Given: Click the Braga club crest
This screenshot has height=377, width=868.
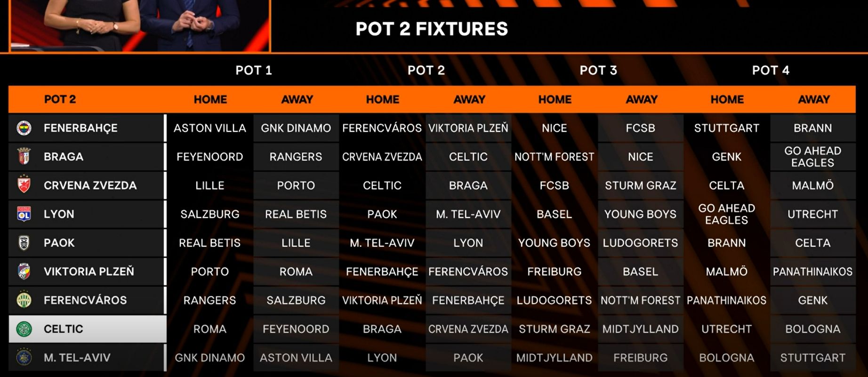Looking at the screenshot, I should coord(24,156).
